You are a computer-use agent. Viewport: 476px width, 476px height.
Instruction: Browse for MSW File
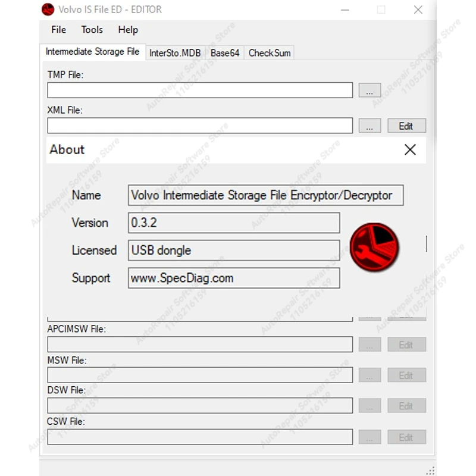(x=369, y=375)
